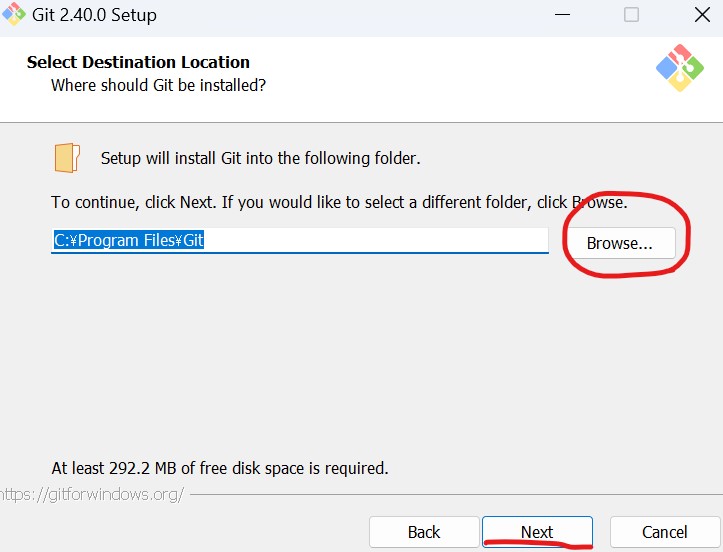Click the grayed-out maximize window button
This screenshot has width=723, height=552.
coord(631,15)
